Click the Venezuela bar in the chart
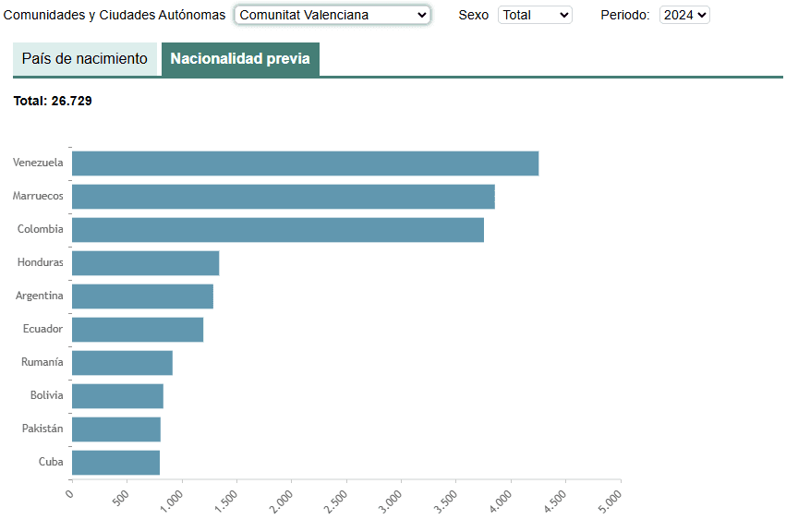This screenshot has height=532, width=786. coord(305,163)
